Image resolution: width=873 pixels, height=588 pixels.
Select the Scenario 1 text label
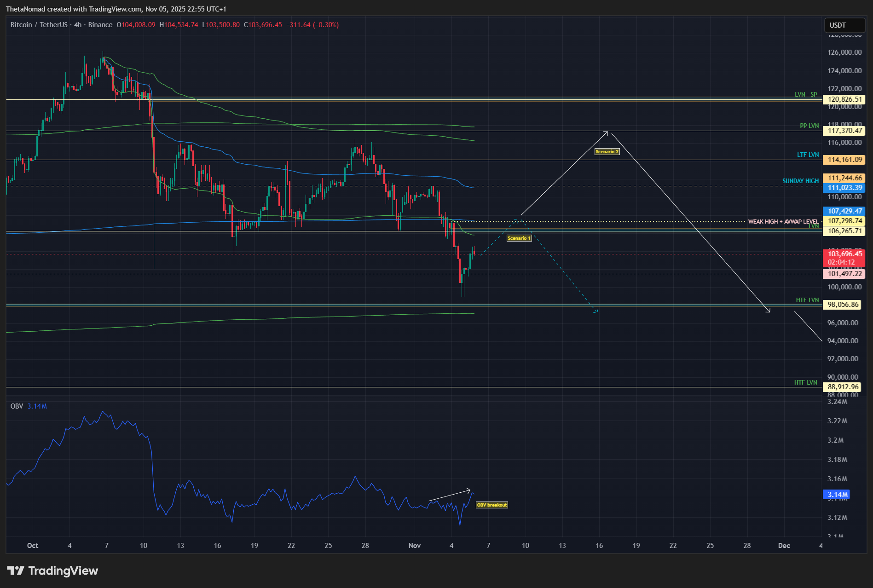point(519,238)
